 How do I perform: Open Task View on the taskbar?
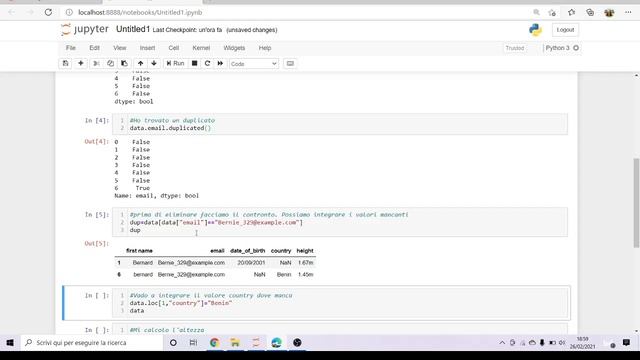click(193, 343)
